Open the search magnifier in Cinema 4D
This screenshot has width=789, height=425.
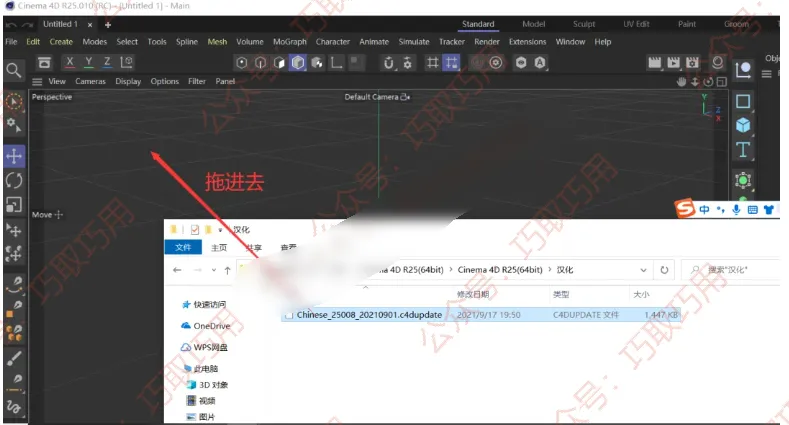pyautogui.click(x=14, y=70)
